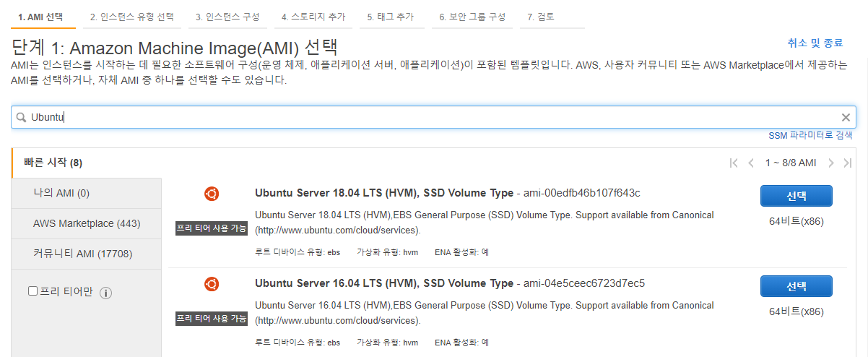Click the Ubuntu logo for Ubuntu Server 16.04

click(x=212, y=283)
